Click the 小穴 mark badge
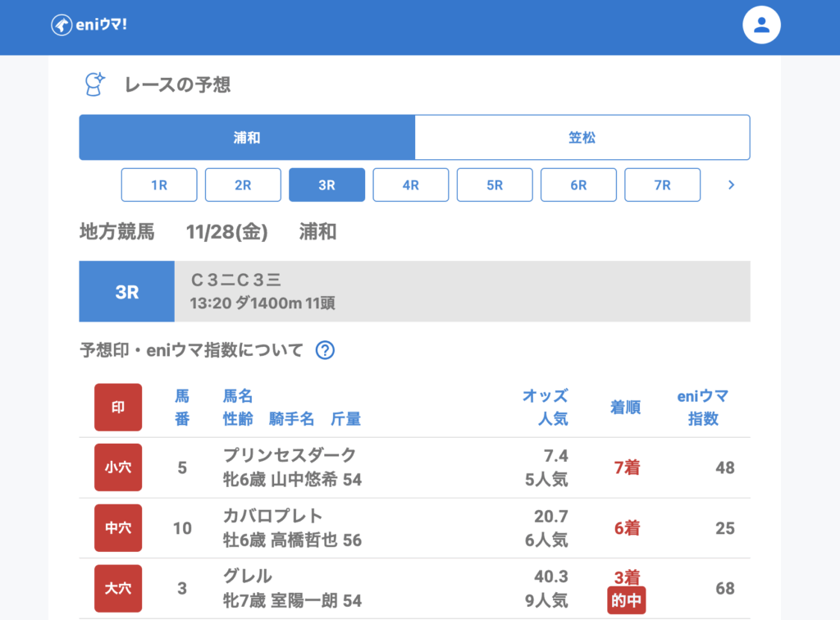The image size is (840, 620). 118,467
